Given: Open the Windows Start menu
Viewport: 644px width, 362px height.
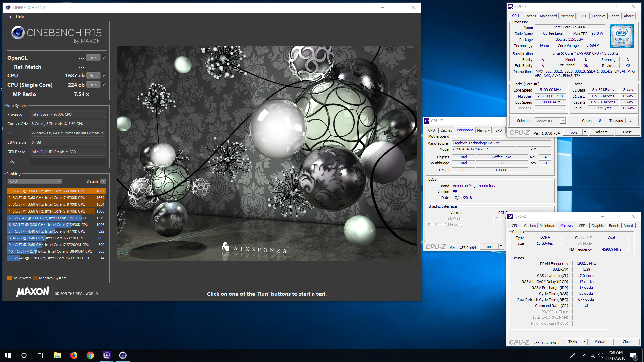Looking at the screenshot, I should click(8, 355).
